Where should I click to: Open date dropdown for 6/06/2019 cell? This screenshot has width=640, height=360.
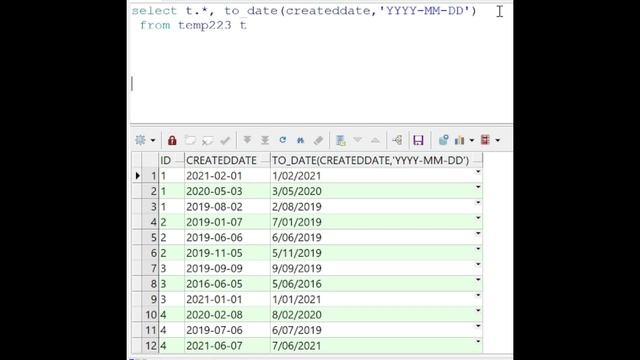[x=478, y=234]
